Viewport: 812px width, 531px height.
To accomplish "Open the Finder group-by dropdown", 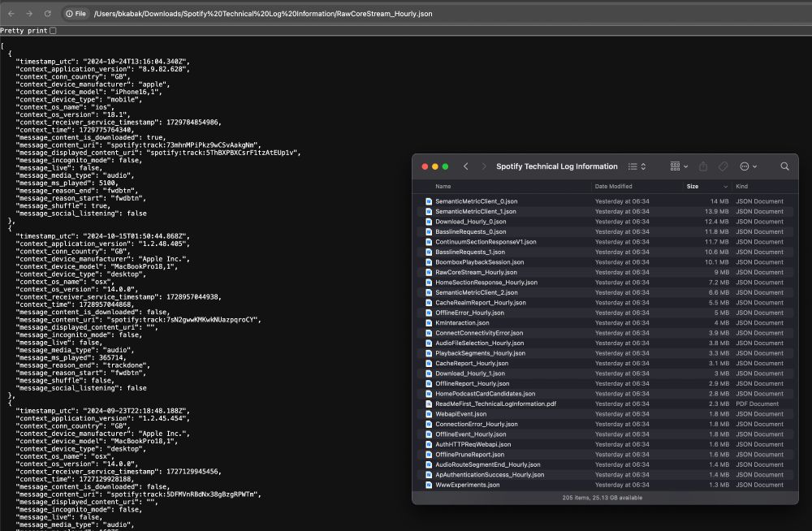I will 679,166.
